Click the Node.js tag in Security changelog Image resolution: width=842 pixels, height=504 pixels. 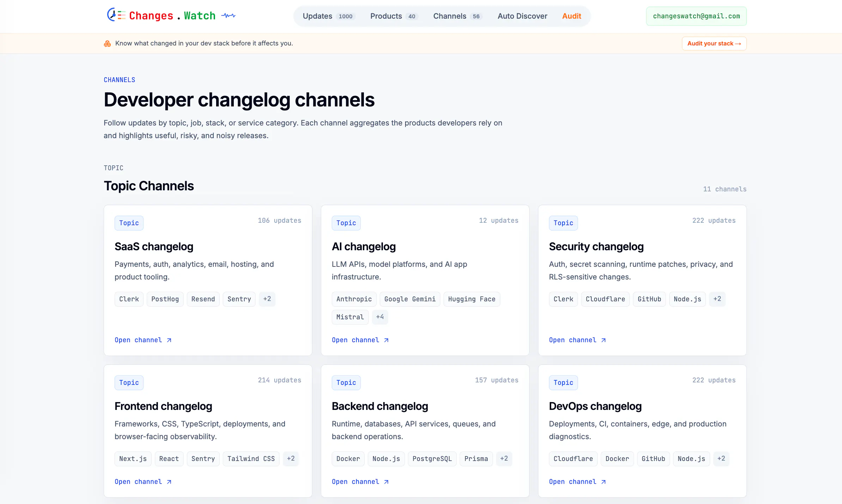pos(688,299)
